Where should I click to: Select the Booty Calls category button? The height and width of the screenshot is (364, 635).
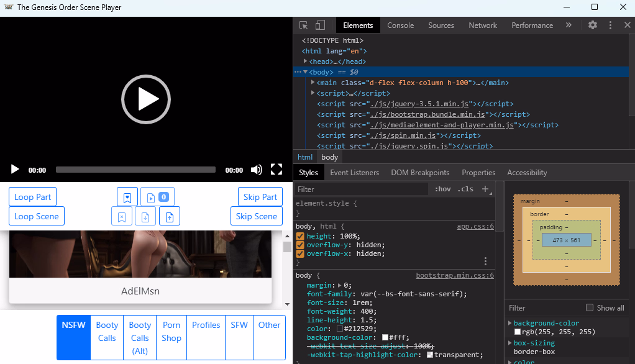point(107,332)
